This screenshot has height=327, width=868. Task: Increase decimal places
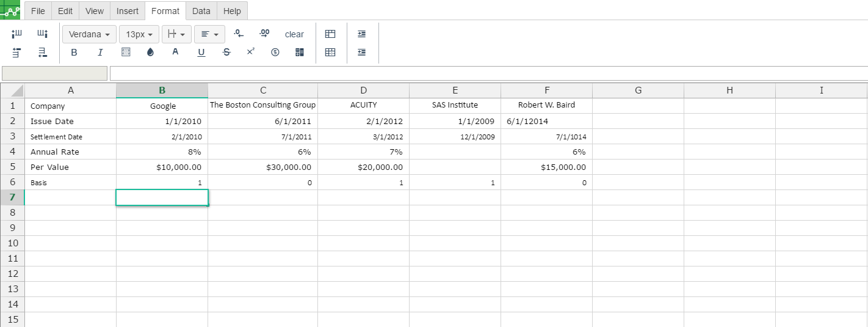click(264, 34)
